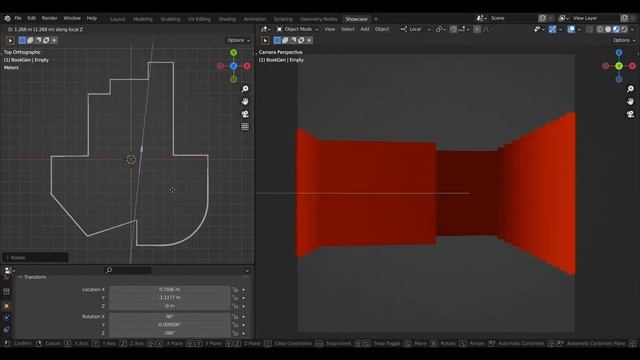Open the left viewport Options dropdown
Viewport: 640px width, 360px height.
(238, 40)
